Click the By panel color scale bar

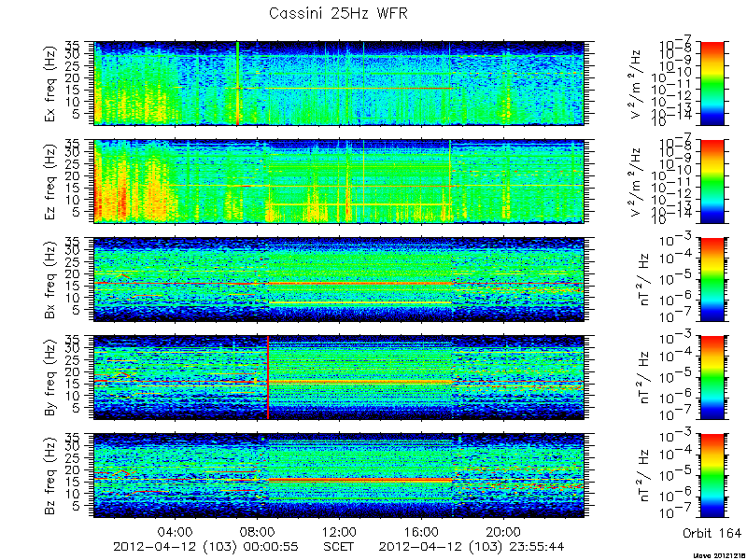[712, 377]
